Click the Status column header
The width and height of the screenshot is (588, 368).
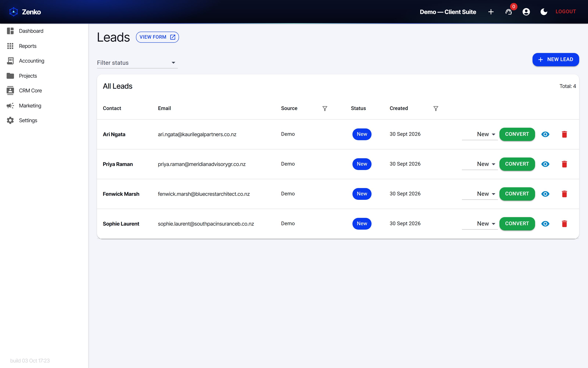pos(358,108)
